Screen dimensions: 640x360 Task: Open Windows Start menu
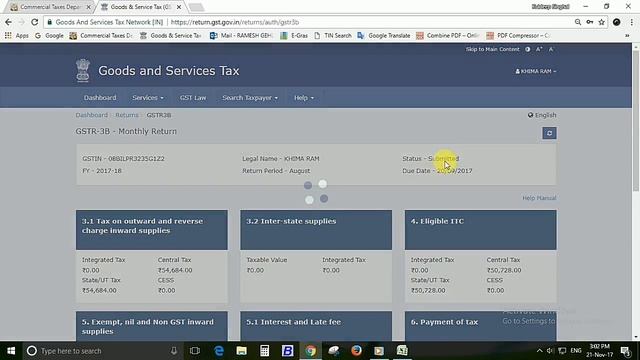click(x=11, y=351)
